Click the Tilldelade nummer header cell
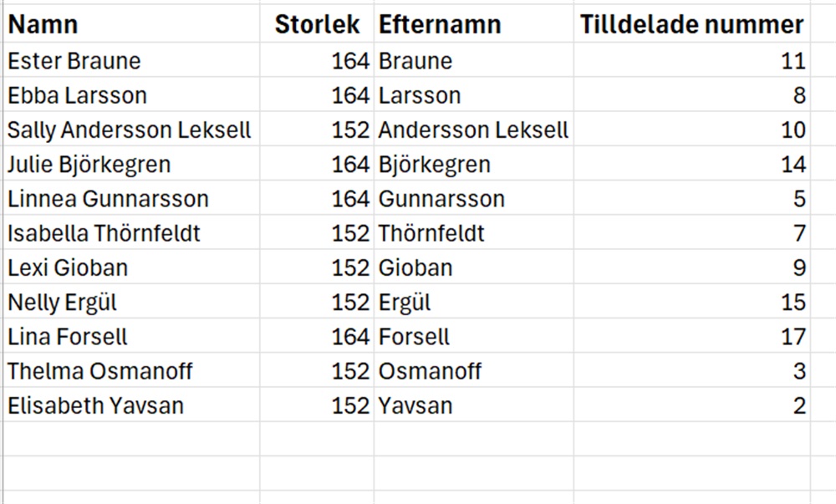This screenshot has height=504, width=836. tap(692, 25)
